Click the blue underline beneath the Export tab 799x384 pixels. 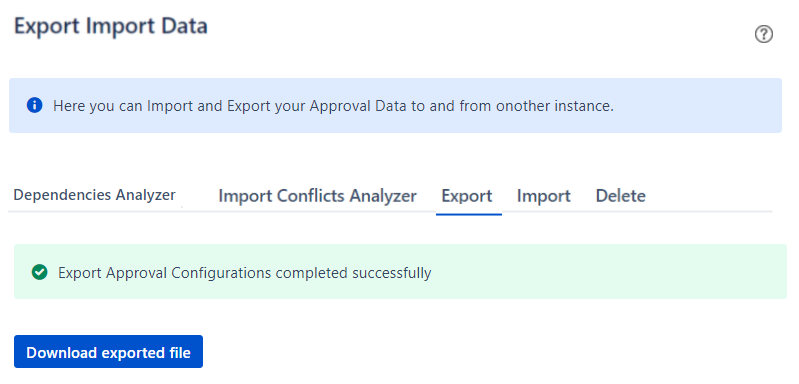[x=469, y=214]
